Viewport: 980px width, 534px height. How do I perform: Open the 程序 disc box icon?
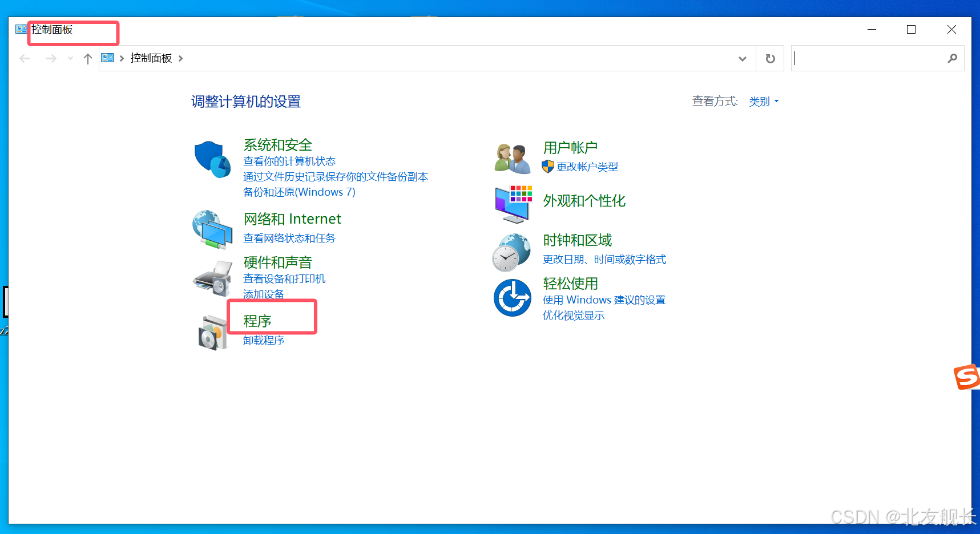pos(212,332)
